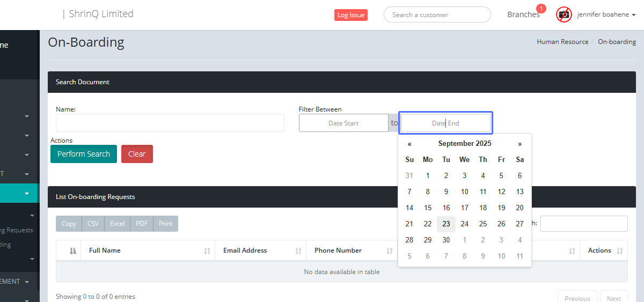Click the red Clear button

click(137, 154)
